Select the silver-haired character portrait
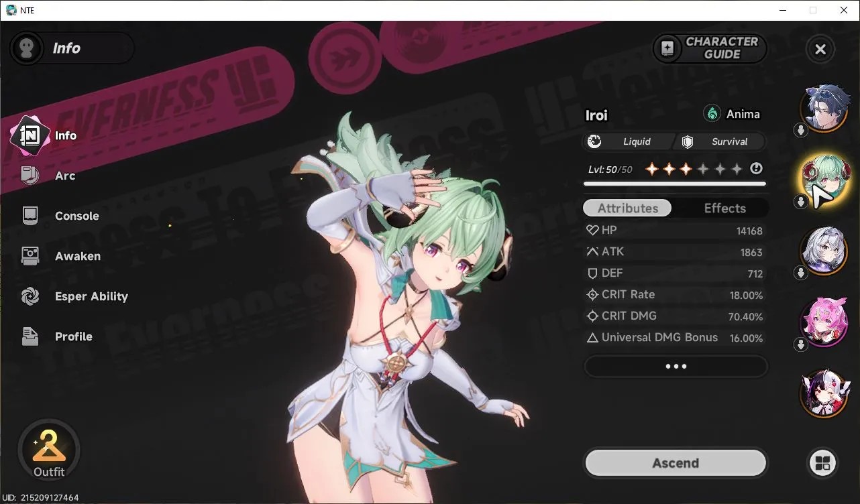Screen dimensions: 860x504 pos(824,250)
